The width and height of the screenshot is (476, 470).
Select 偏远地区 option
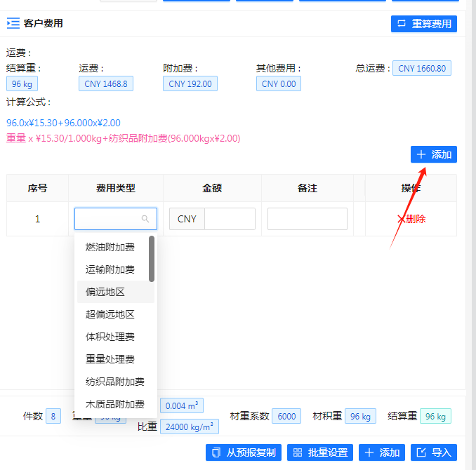coord(105,292)
